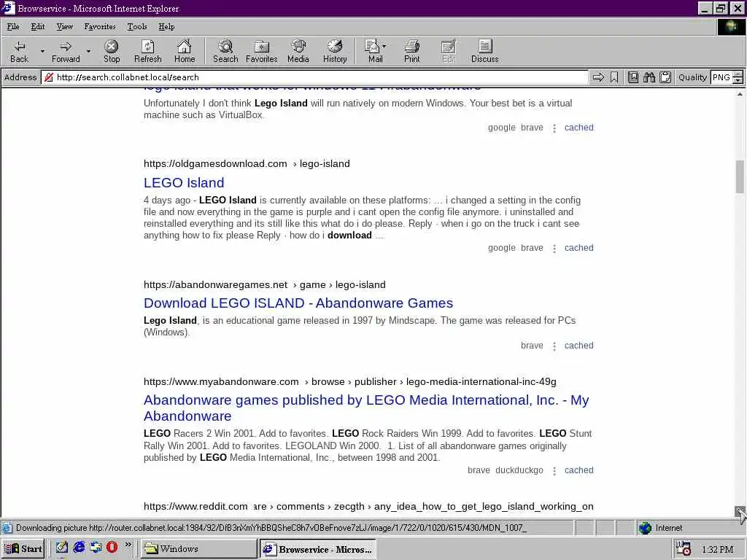Screen dimensions: 747x560
Task: Print the current page
Action: (412, 52)
